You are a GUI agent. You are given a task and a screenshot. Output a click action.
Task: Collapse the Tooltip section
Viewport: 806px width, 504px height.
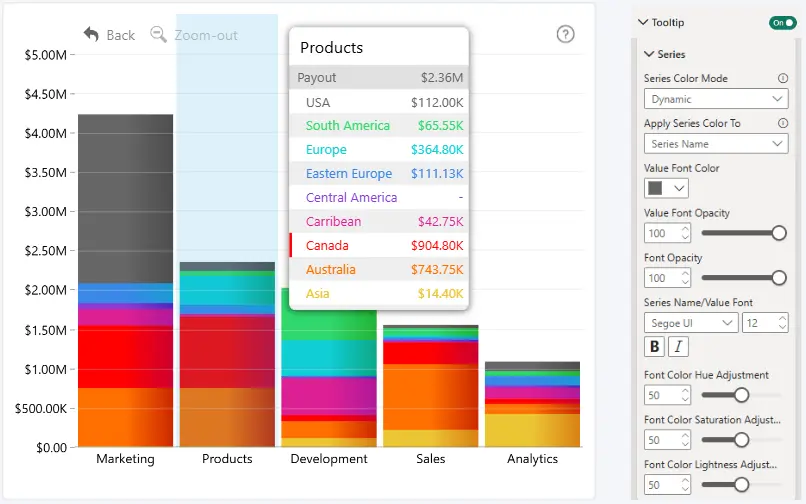pyautogui.click(x=643, y=22)
